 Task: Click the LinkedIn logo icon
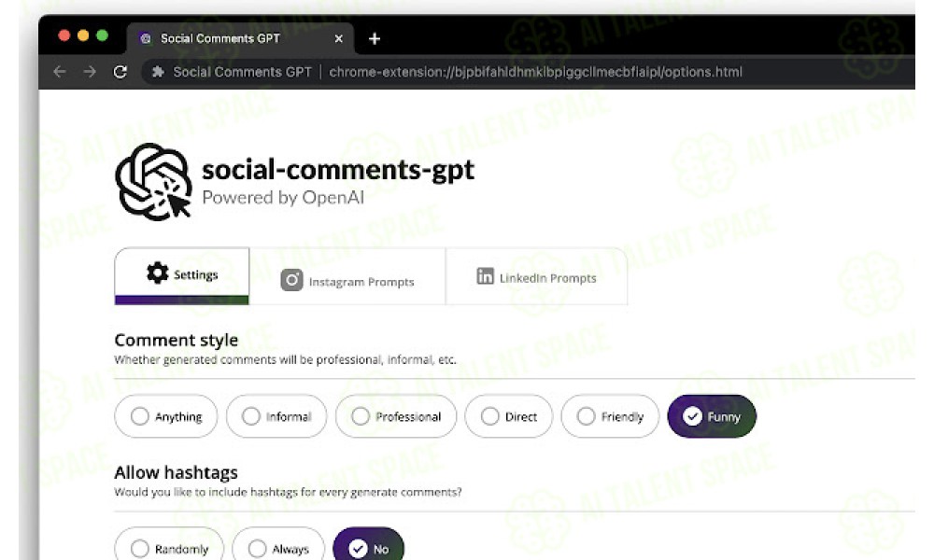click(x=485, y=276)
